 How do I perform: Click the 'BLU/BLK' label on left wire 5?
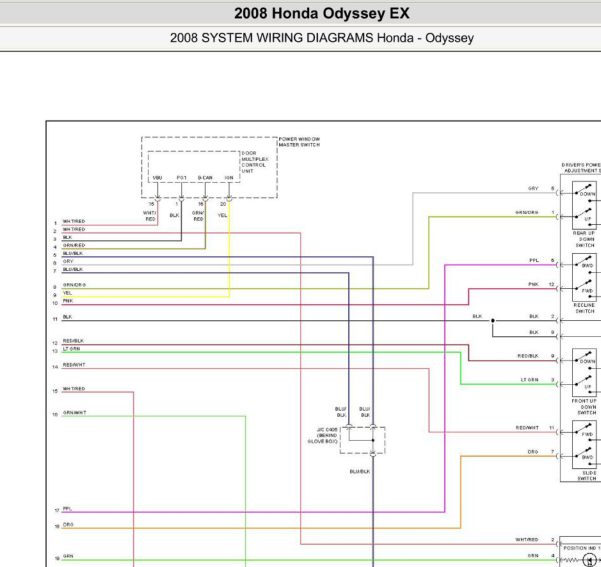[73, 253]
